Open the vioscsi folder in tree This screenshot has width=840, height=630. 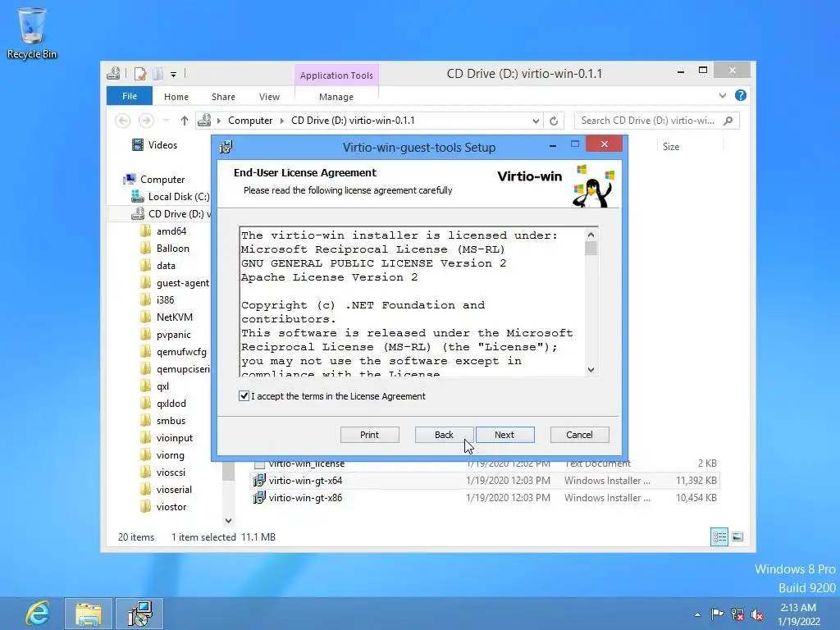click(163, 472)
